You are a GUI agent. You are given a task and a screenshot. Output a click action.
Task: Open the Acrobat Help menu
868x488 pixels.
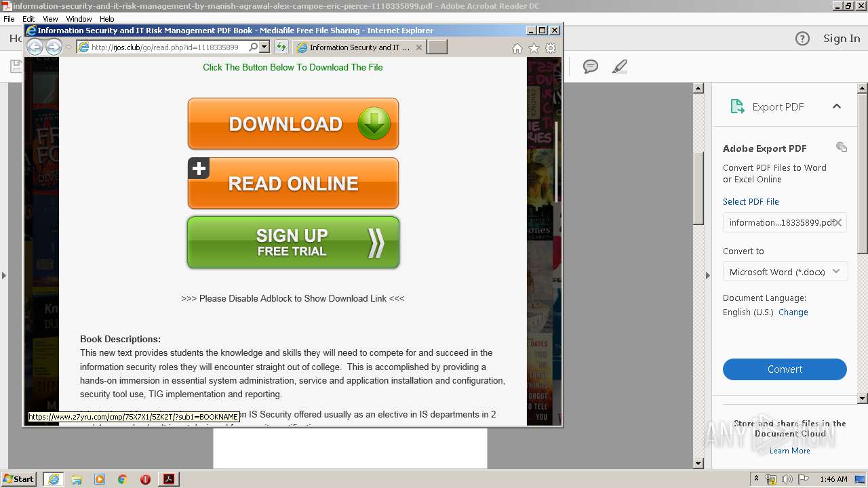tap(107, 19)
